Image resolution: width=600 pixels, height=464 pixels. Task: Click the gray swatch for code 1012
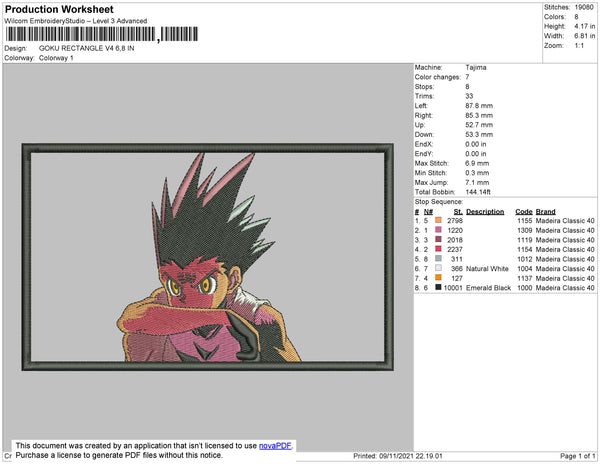(x=438, y=259)
